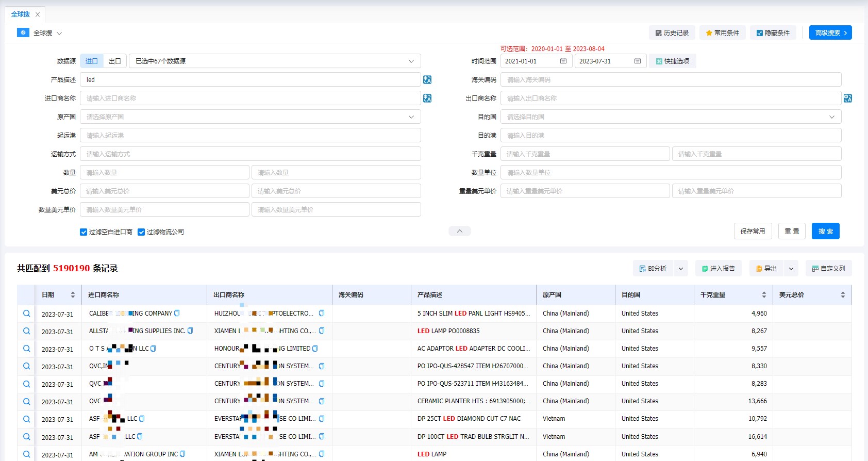
Task: Open details magnifier for DP 25CT LED row
Action: [26, 419]
